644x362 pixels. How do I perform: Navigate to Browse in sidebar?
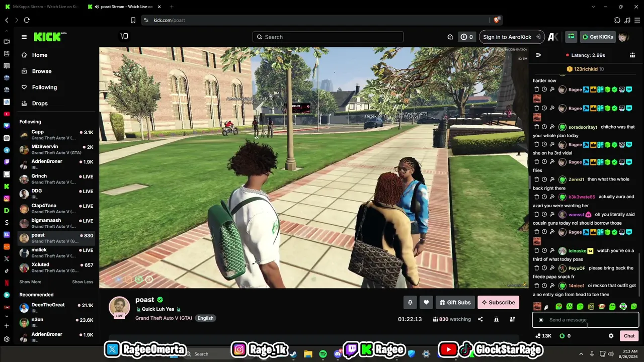[42, 71]
